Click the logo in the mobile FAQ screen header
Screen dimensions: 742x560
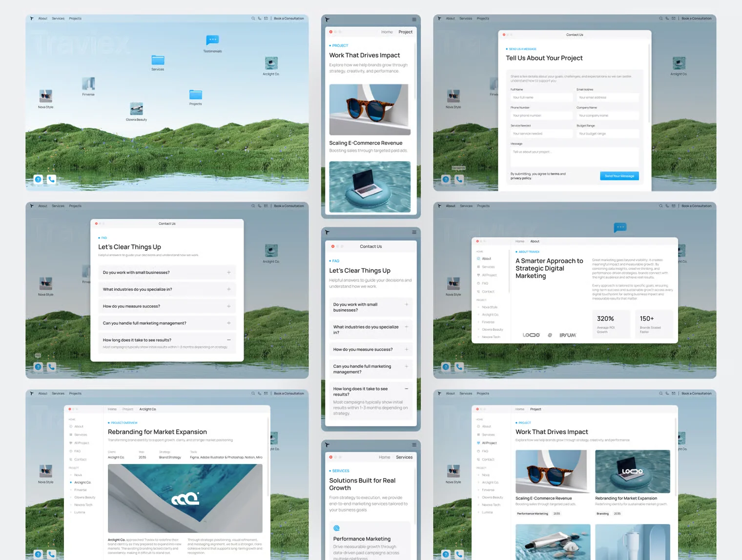pyautogui.click(x=328, y=232)
